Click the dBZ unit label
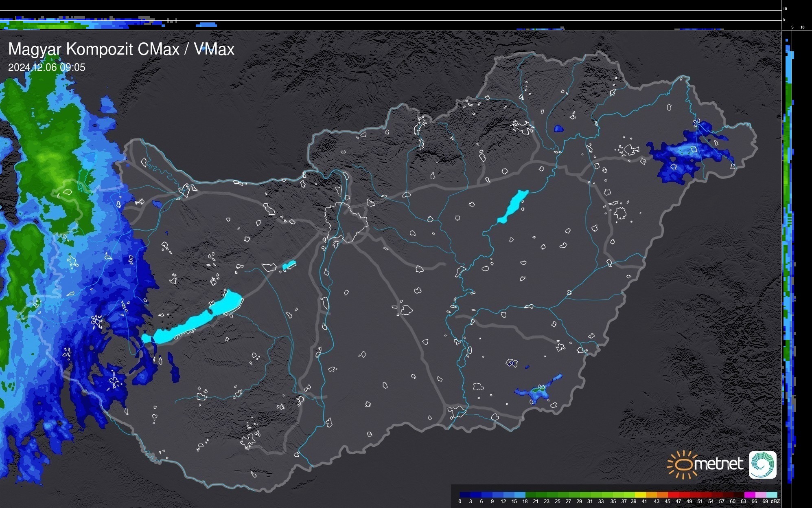The height and width of the screenshot is (508, 812). (x=775, y=501)
